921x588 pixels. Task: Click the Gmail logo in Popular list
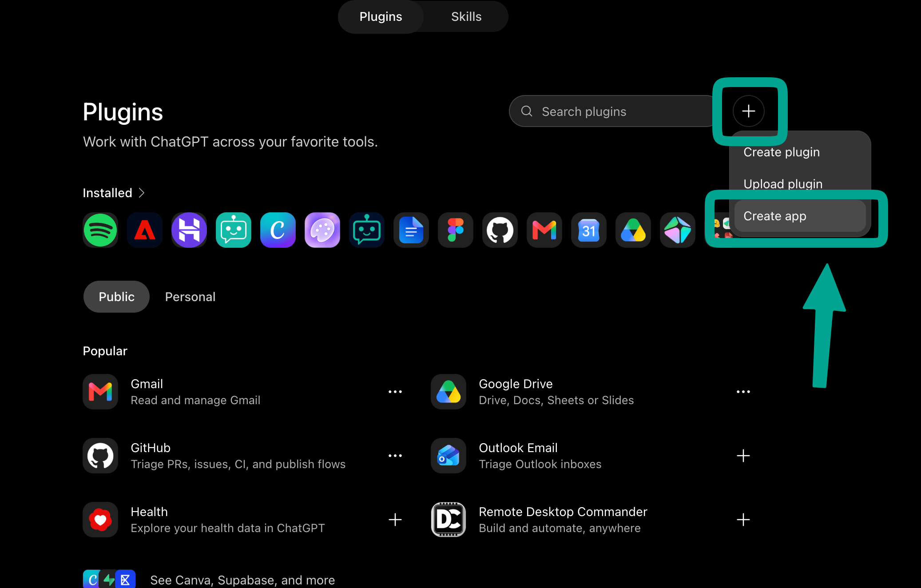(100, 392)
